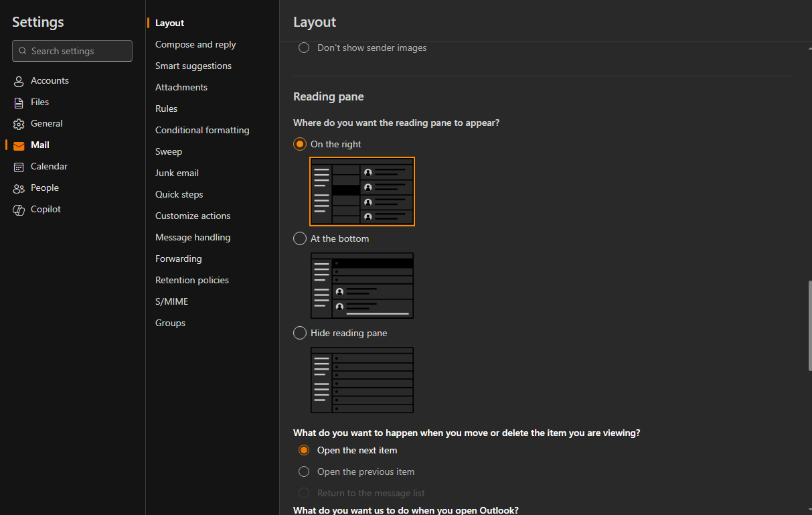
Task: Open Customize actions settings
Action: pyautogui.click(x=193, y=216)
